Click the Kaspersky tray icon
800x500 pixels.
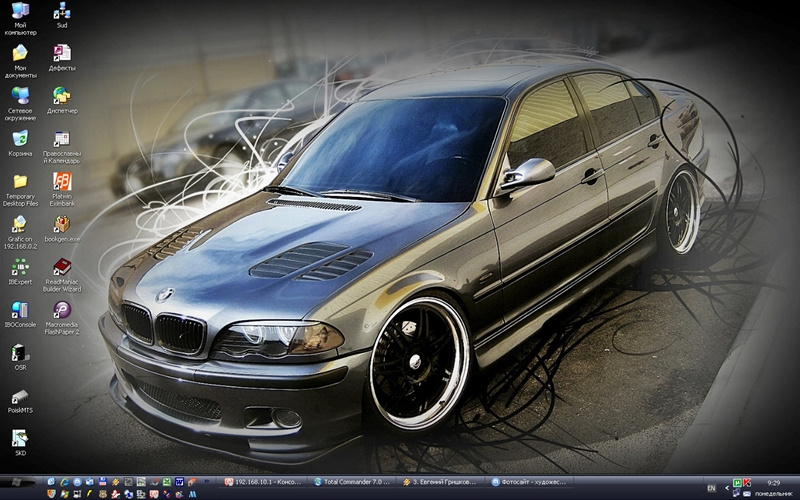point(746,482)
